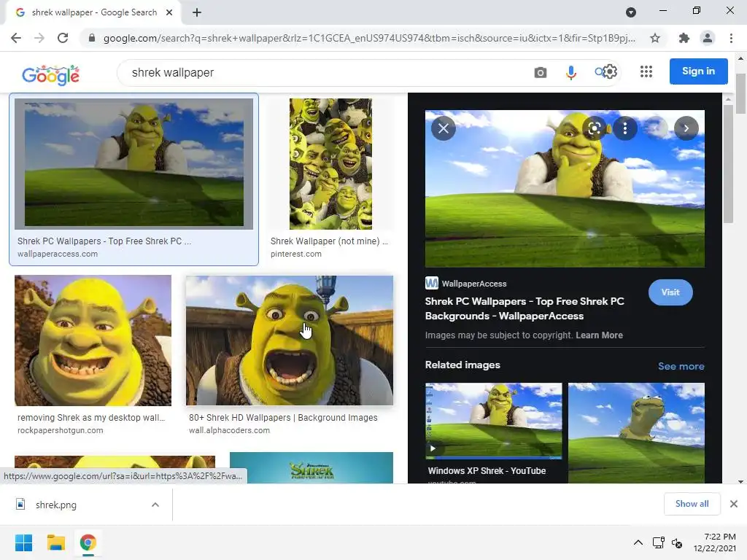747x560 pixels.
Task: Click 'Windows XP Shrek - YouTube' caption
Action: 487,470
